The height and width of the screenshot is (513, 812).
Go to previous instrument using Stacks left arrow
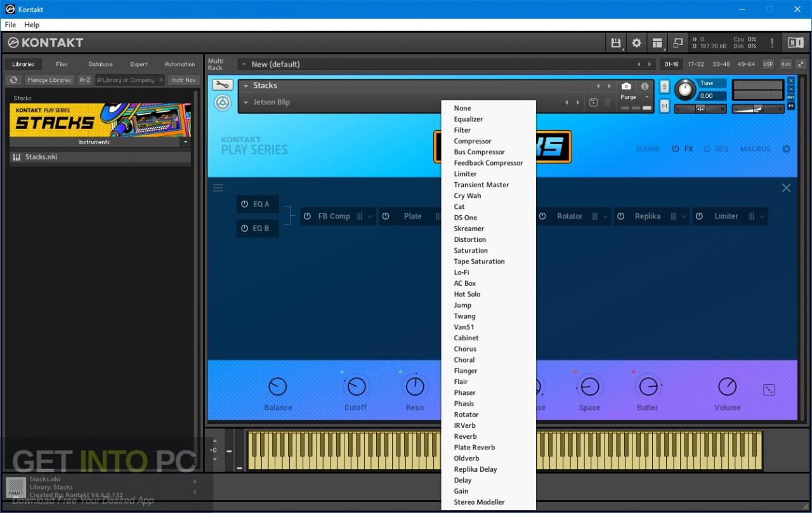[x=598, y=86]
